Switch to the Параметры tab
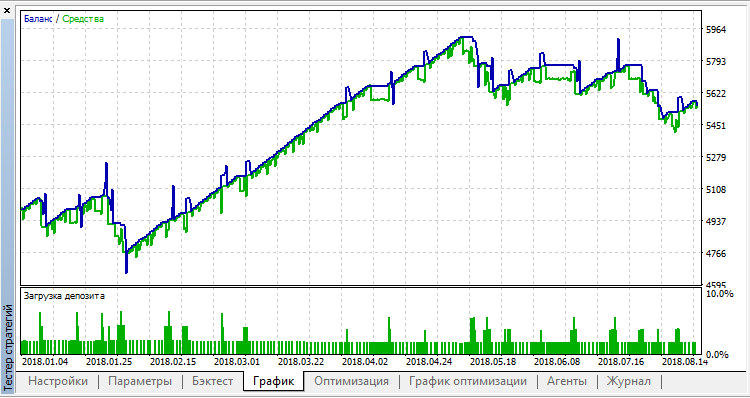This screenshot has height=398, width=750. pyautogui.click(x=140, y=381)
